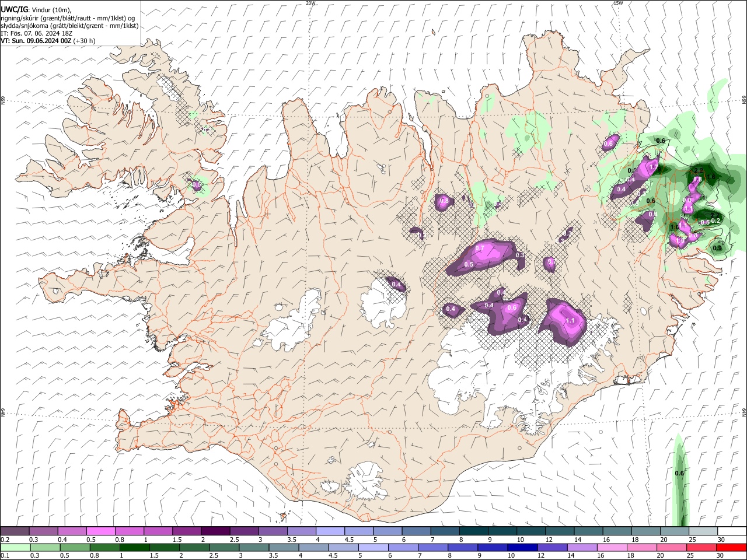Pick darkest green bottom-row swatch for 1

point(134,548)
